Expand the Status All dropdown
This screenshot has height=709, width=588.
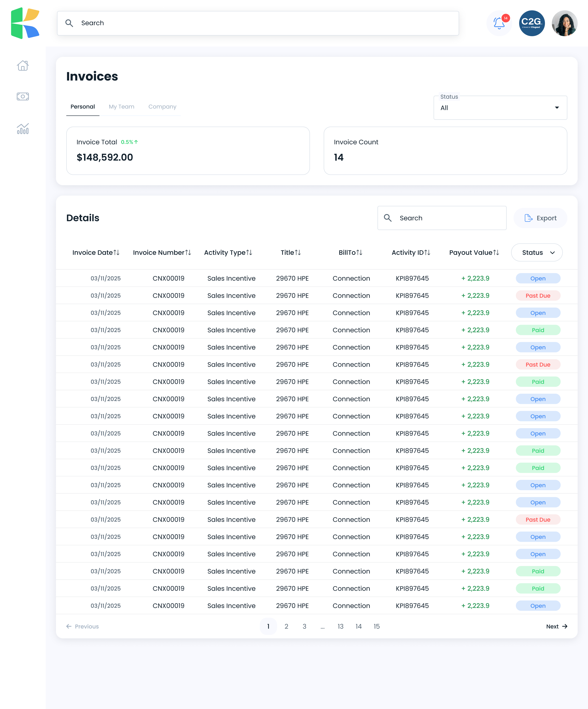500,108
